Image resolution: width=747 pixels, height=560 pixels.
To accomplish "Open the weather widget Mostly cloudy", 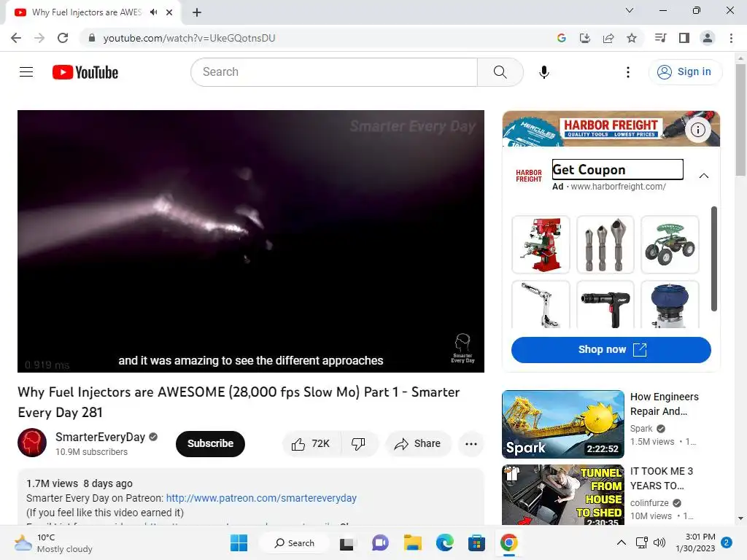I will coord(53,542).
